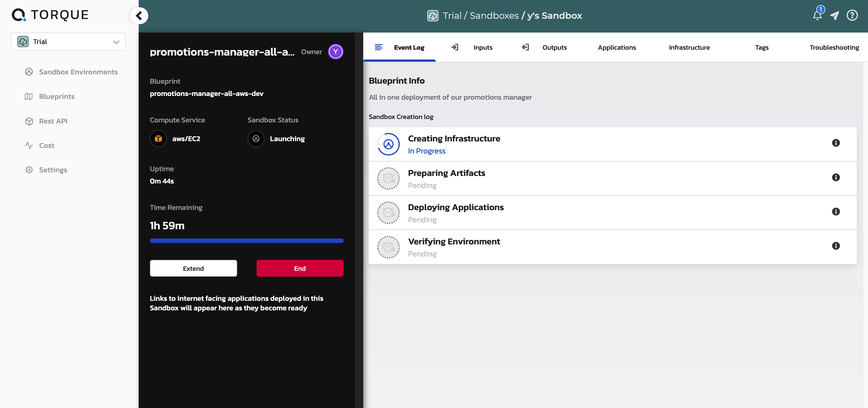868x408 pixels.
Task: Show info for Verifying Environment
Action: (836, 246)
